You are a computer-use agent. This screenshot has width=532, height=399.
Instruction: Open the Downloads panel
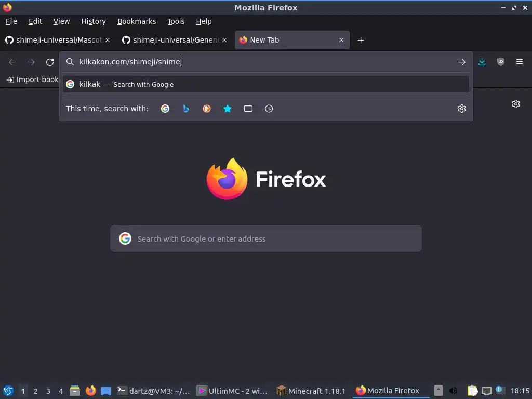tap(482, 62)
